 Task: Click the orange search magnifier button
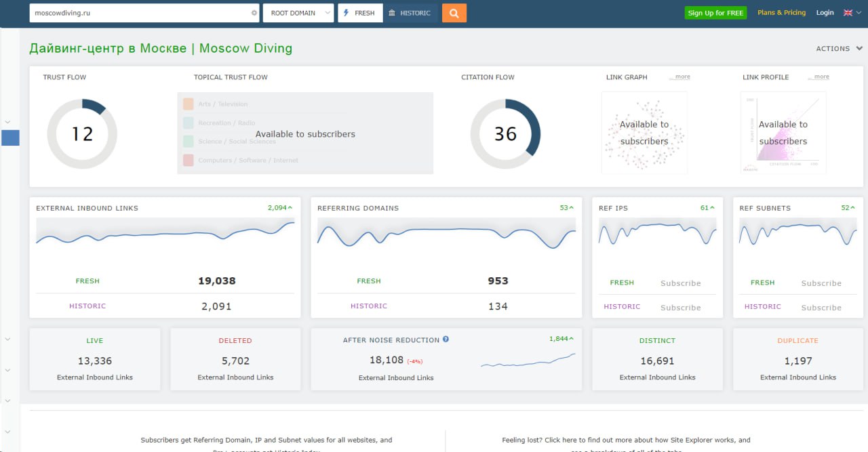454,13
